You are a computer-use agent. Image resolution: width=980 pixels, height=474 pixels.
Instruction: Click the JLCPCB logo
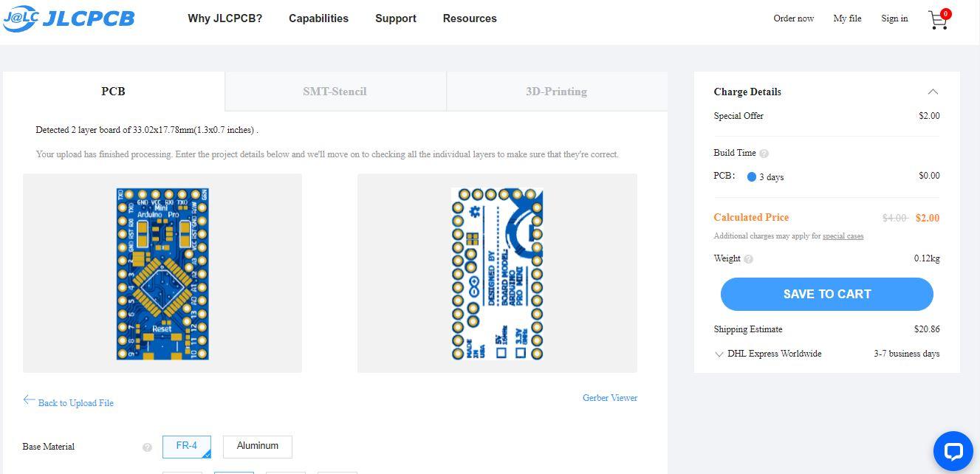pos(69,18)
